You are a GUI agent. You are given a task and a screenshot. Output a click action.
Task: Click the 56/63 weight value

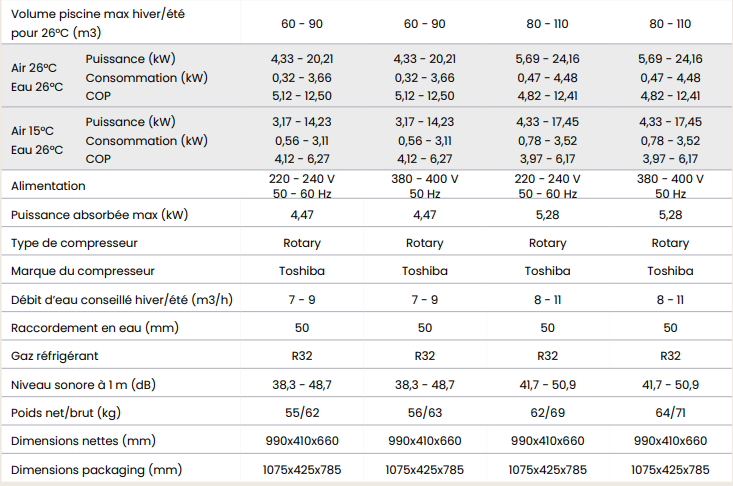point(424,412)
